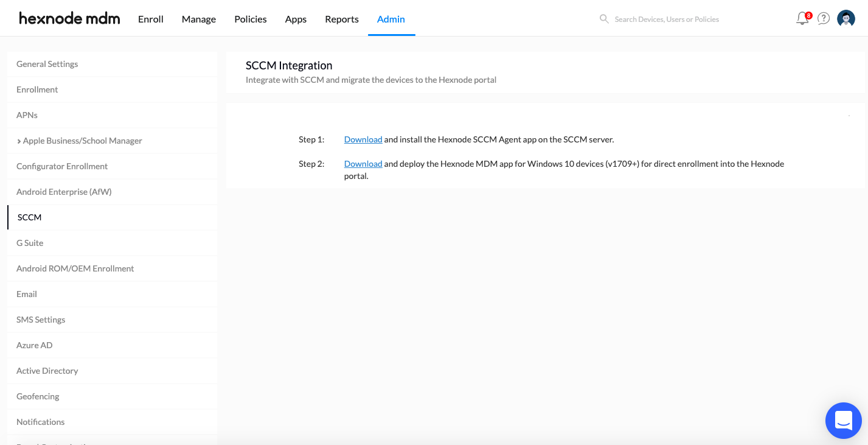This screenshot has height=445, width=868.
Task: Open Configurator Enrollment settings
Action: (112, 166)
